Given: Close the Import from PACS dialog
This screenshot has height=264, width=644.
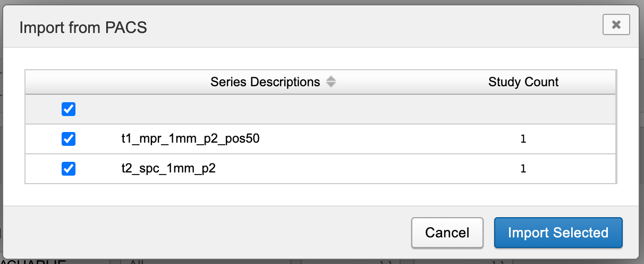Looking at the screenshot, I should pos(616,24).
